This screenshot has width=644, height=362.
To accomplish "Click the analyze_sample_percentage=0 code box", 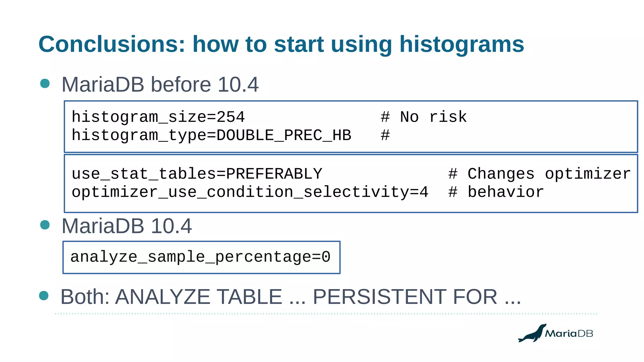I will (201, 257).
